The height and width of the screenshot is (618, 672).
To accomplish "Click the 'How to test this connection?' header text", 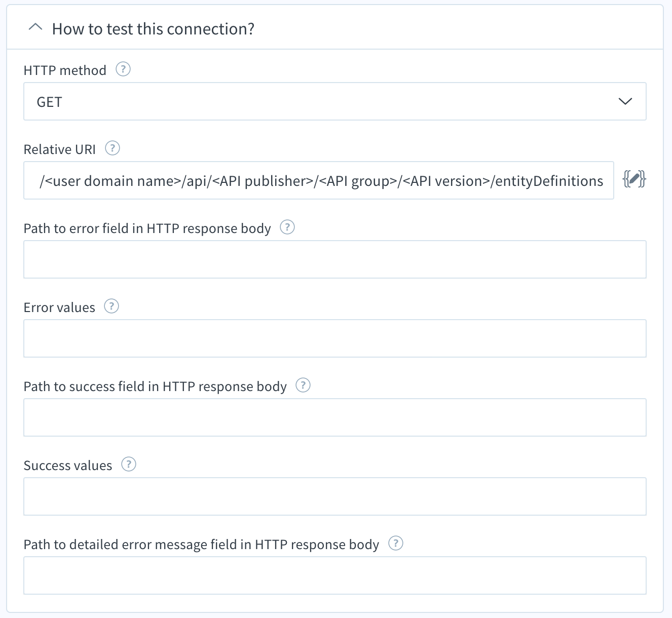I will [x=153, y=29].
